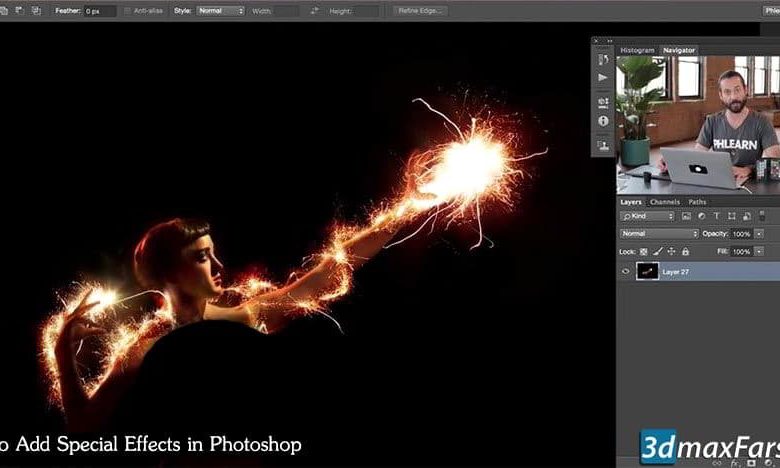Screen dimensions: 780x468
Task: Toggle the layer filtering switch
Action: coord(762,216)
